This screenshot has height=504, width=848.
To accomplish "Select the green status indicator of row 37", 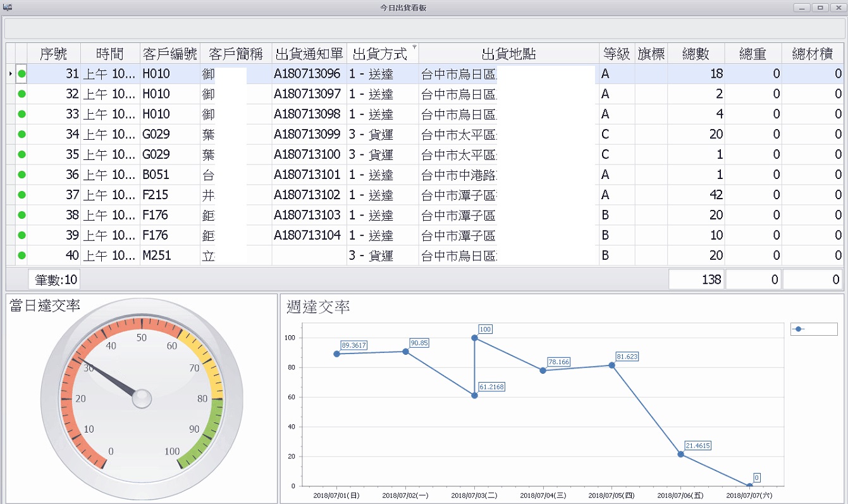I will click(22, 195).
